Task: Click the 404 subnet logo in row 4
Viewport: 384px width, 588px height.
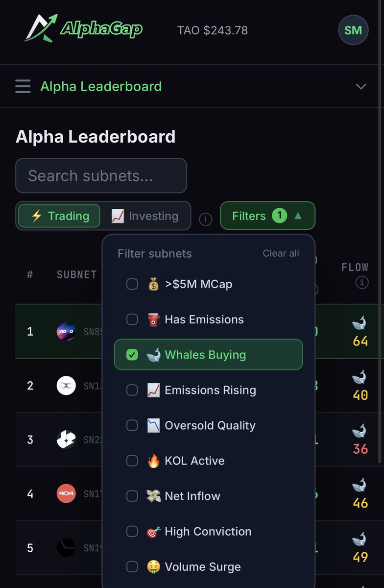Action: pos(66,493)
